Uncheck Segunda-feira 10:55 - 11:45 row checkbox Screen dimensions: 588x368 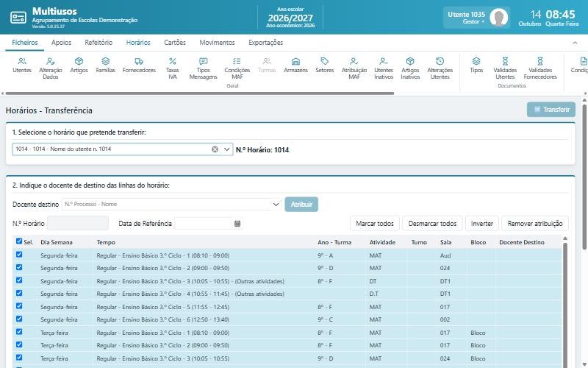(x=19, y=293)
